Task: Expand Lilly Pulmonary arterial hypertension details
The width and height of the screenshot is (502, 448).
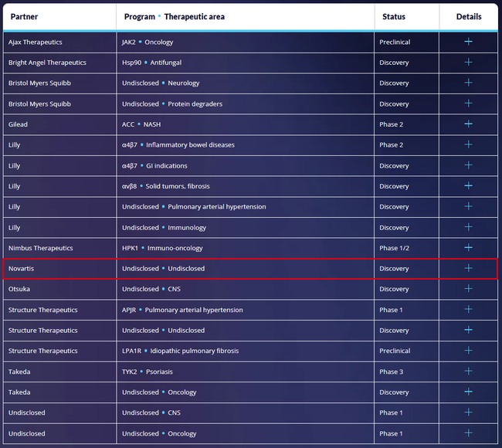Action: pos(468,206)
